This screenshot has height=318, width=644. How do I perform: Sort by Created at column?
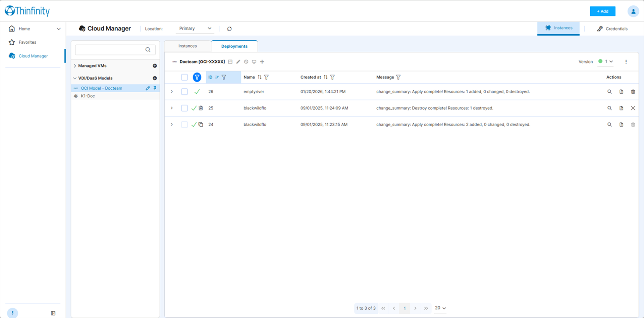(326, 77)
